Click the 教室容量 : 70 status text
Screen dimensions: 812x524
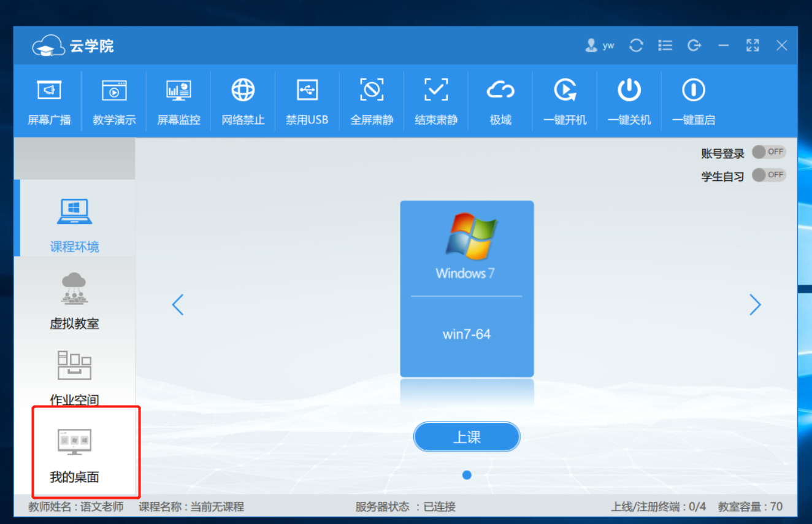point(751,507)
